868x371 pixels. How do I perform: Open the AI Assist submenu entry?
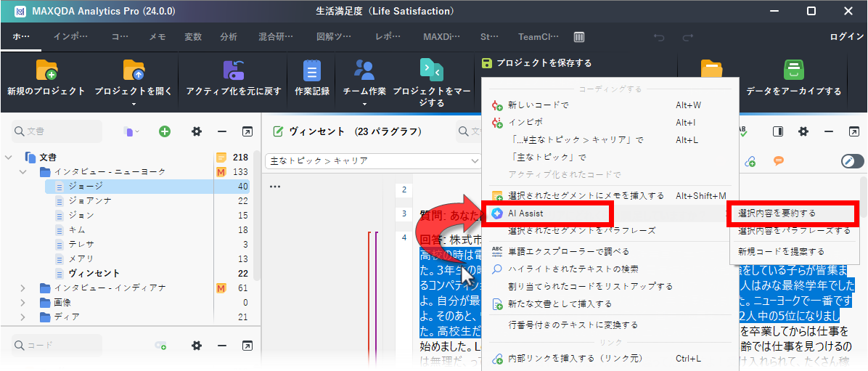(x=610, y=213)
